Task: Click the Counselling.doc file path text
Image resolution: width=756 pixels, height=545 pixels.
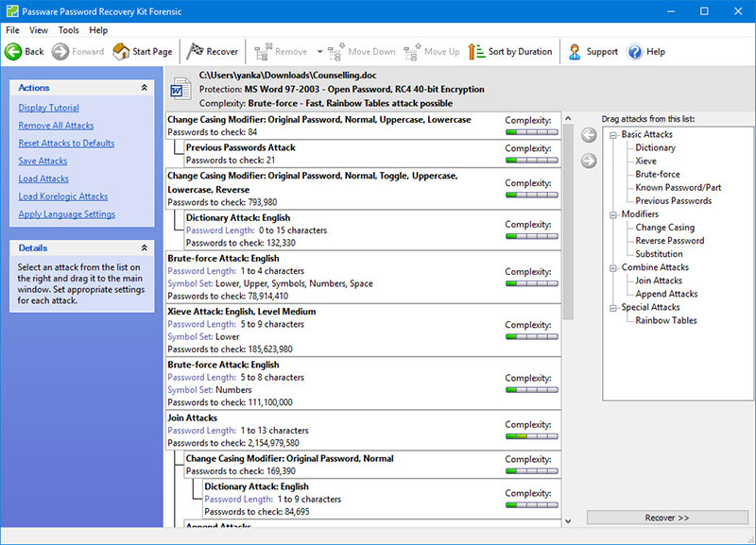Action: click(288, 76)
